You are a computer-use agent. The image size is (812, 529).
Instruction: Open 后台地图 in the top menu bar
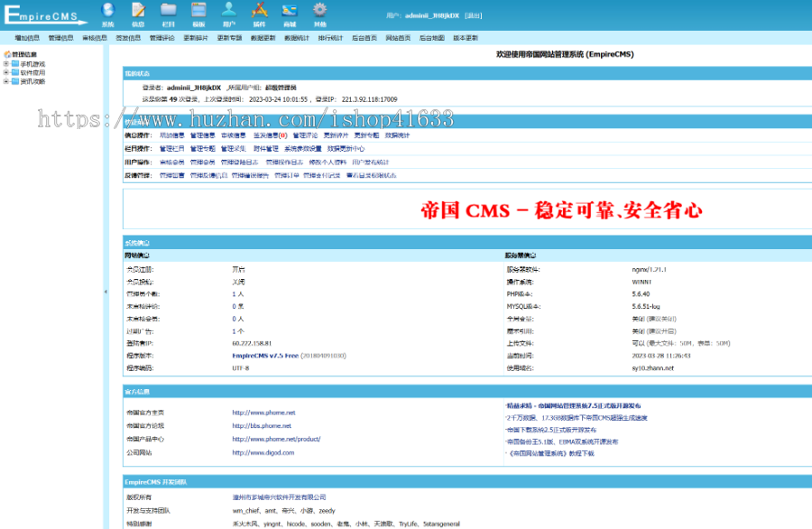[x=432, y=39]
